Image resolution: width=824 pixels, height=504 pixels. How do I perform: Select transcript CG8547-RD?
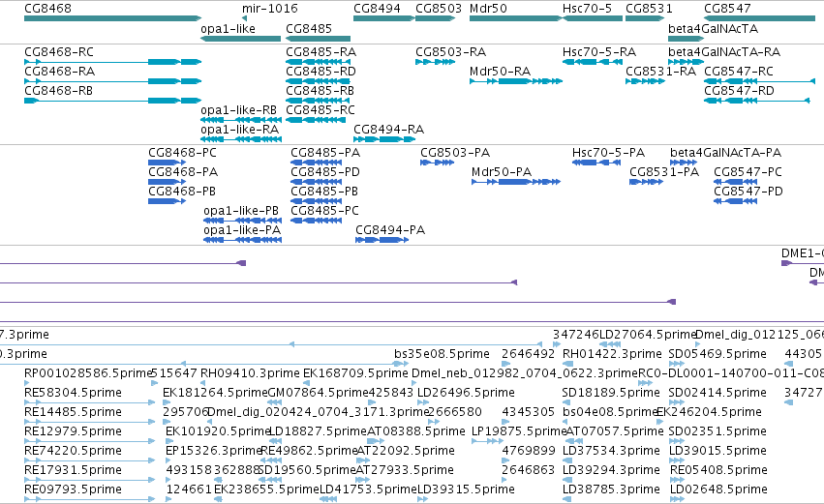click(x=757, y=101)
